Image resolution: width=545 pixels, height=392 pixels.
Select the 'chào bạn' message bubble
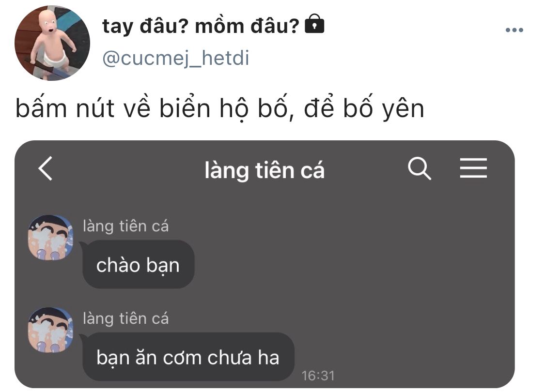coord(139,265)
